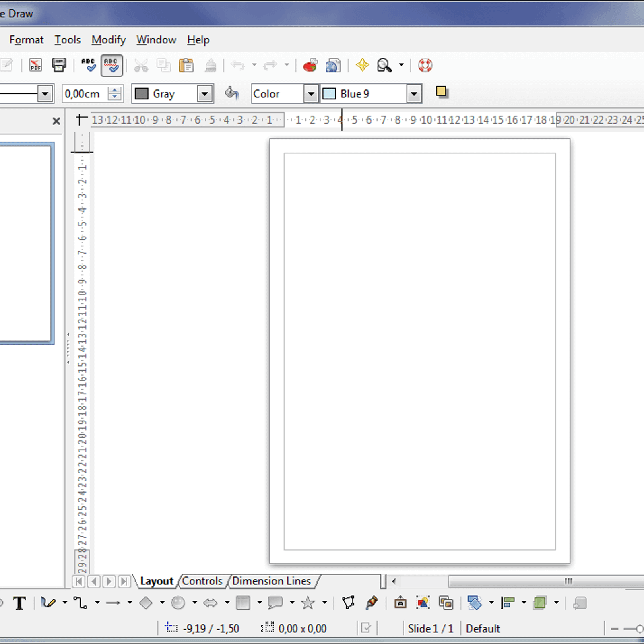This screenshot has width=644, height=644.
Task: Open the Color fill style dropdown
Action: (311, 94)
